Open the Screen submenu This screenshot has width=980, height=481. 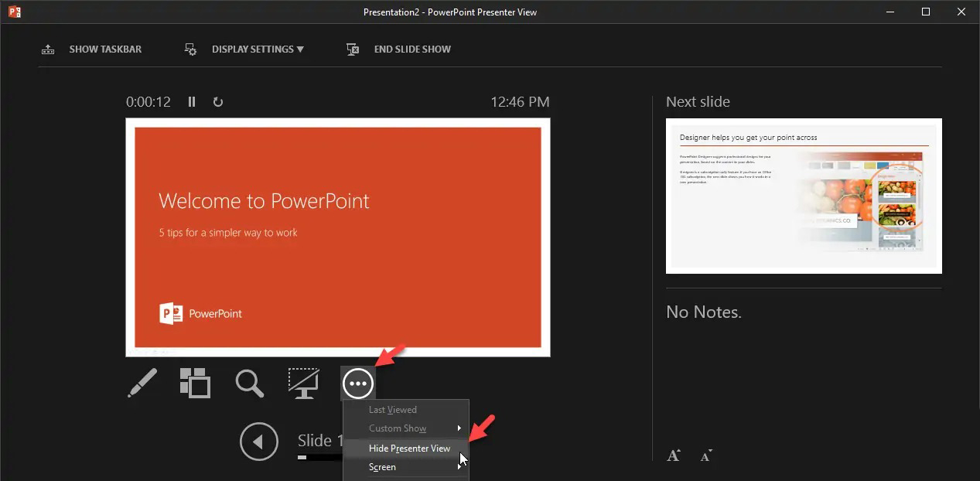tap(406, 467)
